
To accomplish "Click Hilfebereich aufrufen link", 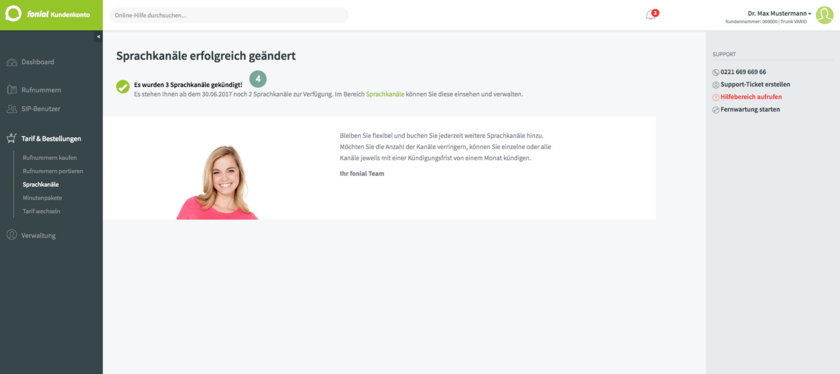I will click(x=751, y=97).
